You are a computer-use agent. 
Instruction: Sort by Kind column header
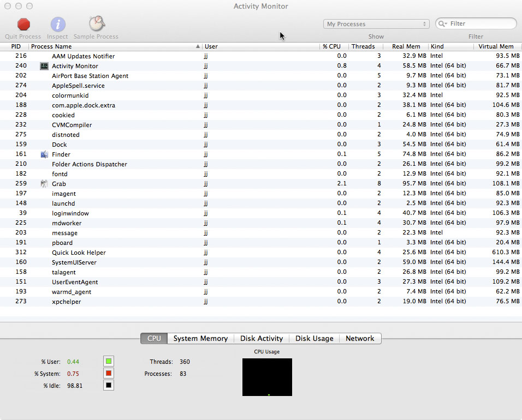[x=437, y=46]
